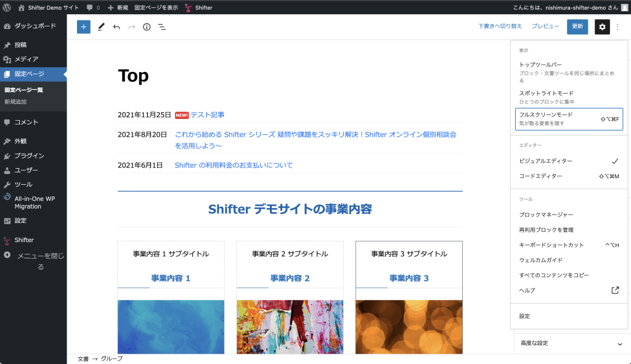The image size is (631, 364).
Task: Open the テスト記事 post link
Action: (x=207, y=115)
